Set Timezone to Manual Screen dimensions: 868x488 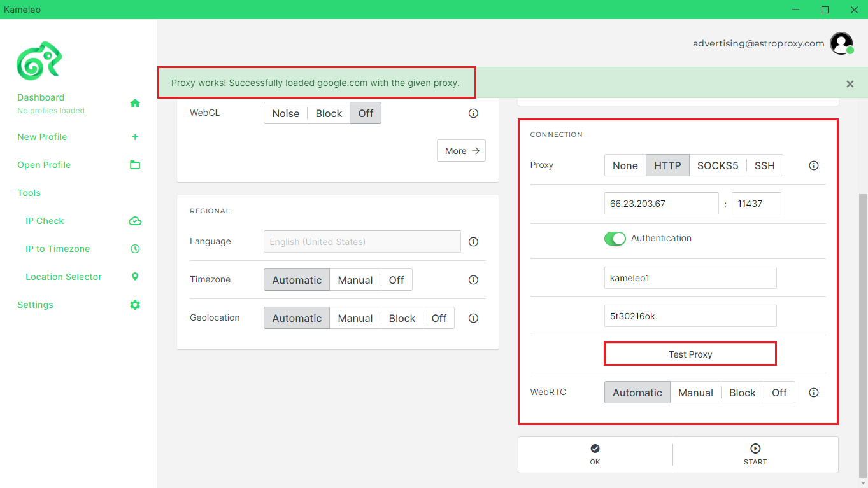pyautogui.click(x=355, y=280)
